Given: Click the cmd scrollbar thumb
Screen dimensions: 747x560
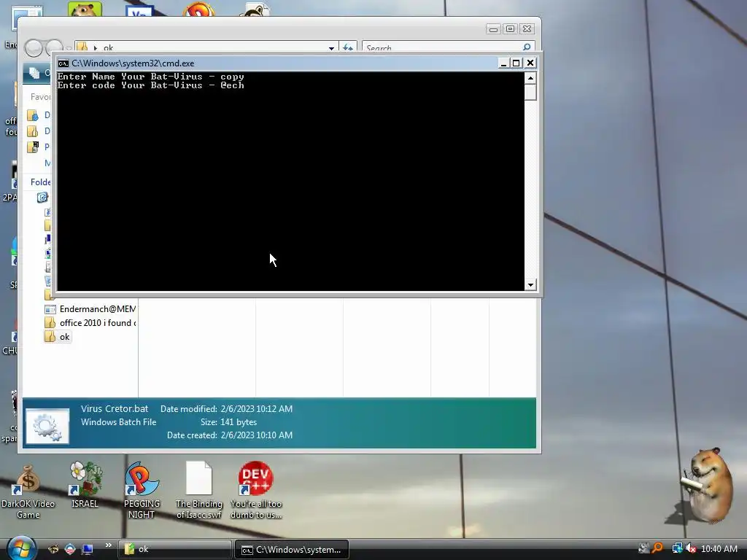Looking at the screenshot, I should click(x=531, y=92).
